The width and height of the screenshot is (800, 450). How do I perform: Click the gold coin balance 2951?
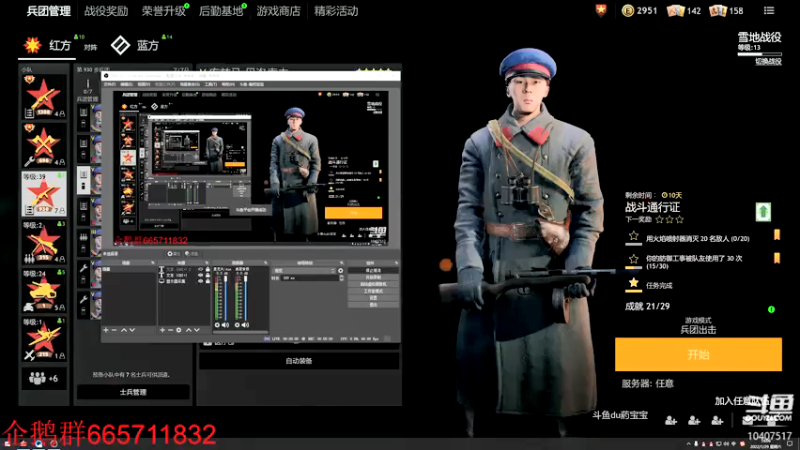(640, 10)
